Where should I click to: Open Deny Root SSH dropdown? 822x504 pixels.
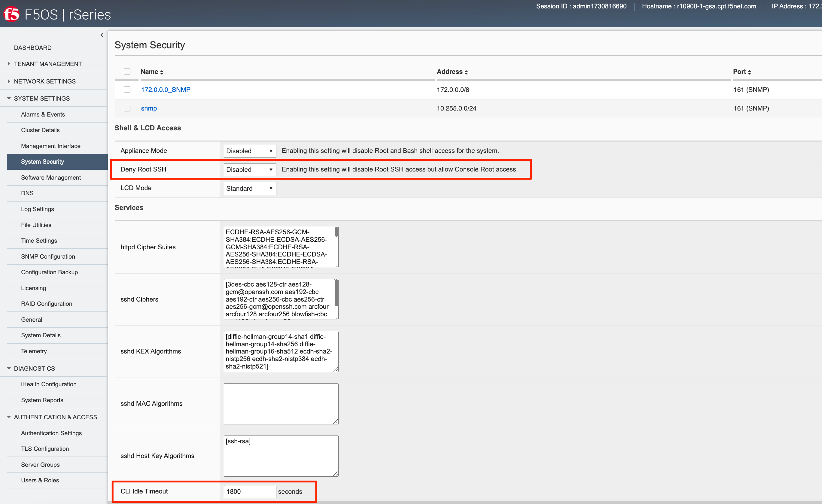pyautogui.click(x=250, y=169)
